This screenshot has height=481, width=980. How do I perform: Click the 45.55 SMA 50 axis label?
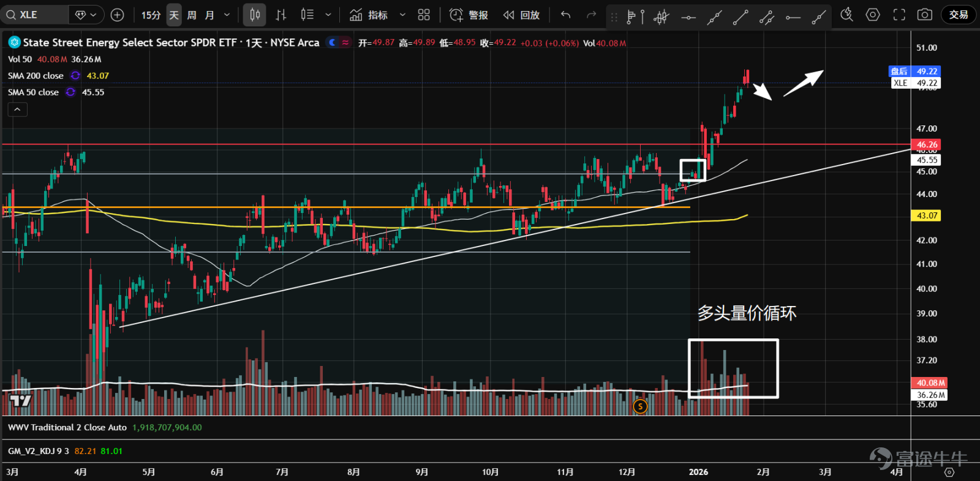pyautogui.click(x=927, y=160)
